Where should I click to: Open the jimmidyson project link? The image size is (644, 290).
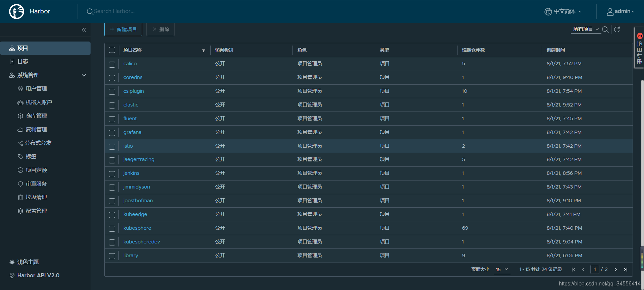pos(137,187)
